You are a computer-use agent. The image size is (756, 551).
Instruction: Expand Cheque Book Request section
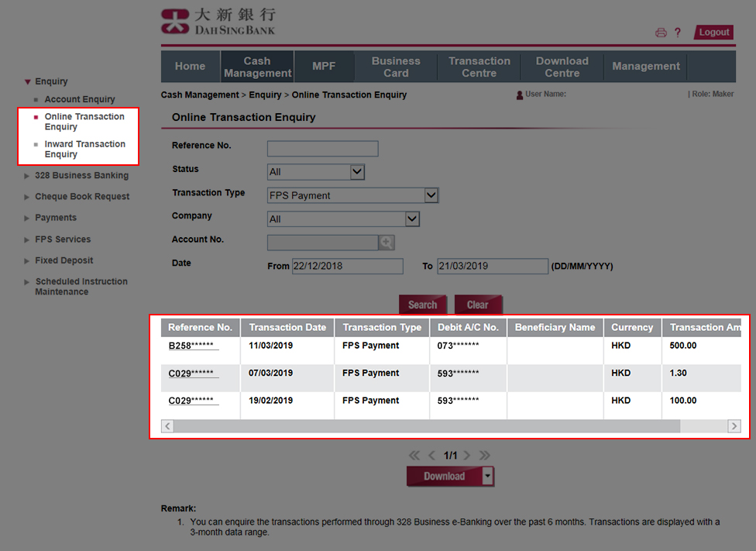pyautogui.click(x=27, y=197)
